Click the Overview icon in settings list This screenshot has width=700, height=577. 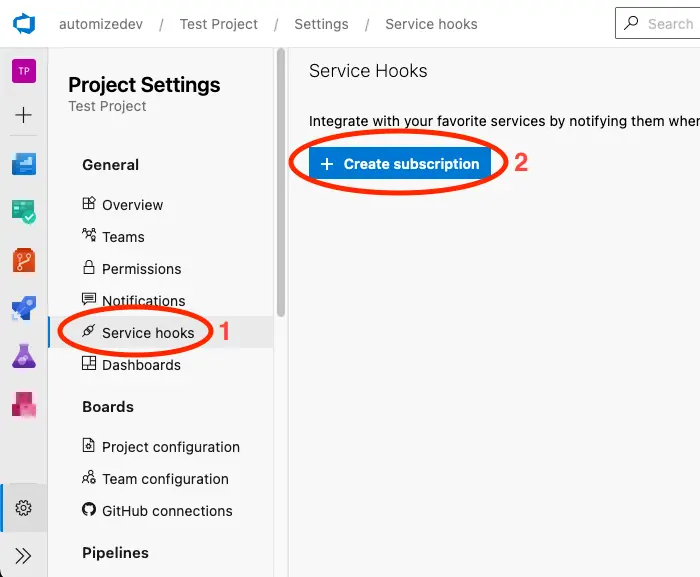click(89, 203)
